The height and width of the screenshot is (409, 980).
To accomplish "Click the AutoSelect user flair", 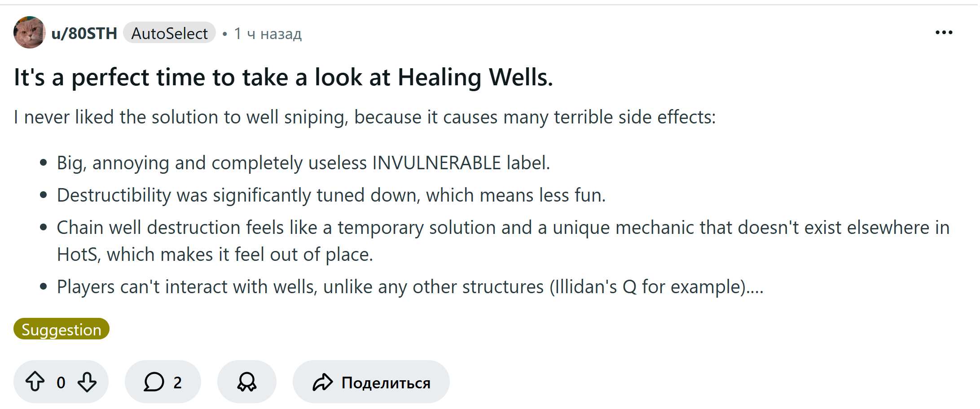I will pos(169,34).
